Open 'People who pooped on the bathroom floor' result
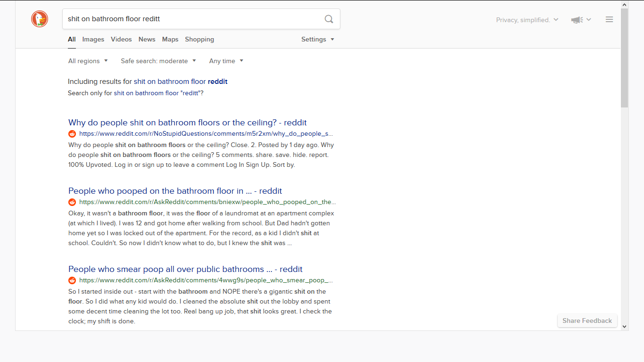This screenshot has height=362, width=644. (x=175, y=191)
